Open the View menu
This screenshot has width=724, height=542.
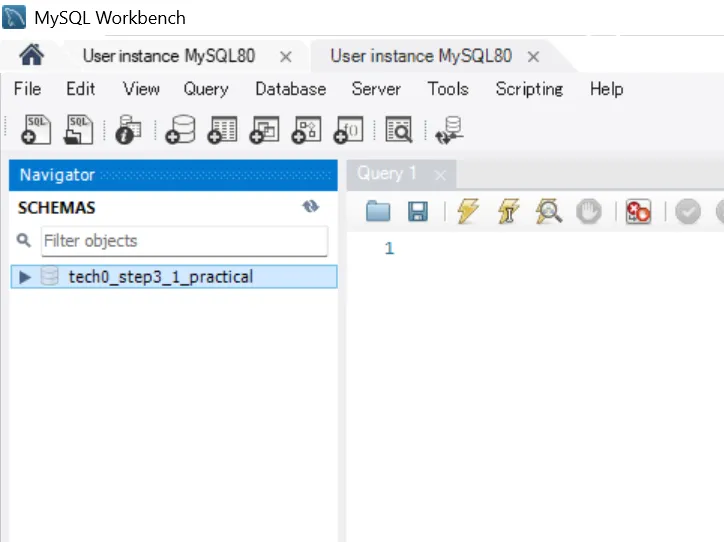(x=141, y=89)
